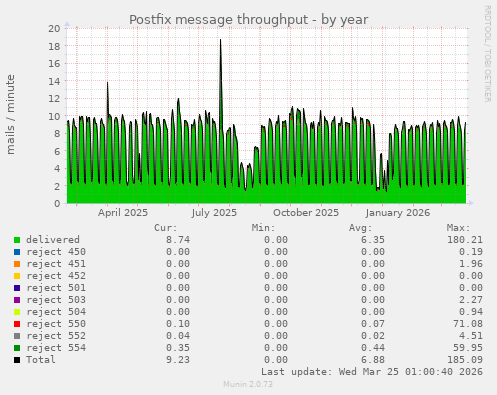Click the 'mails / minute' y-axis label
This screenshot has width=497, height=395.
(11, 115)
